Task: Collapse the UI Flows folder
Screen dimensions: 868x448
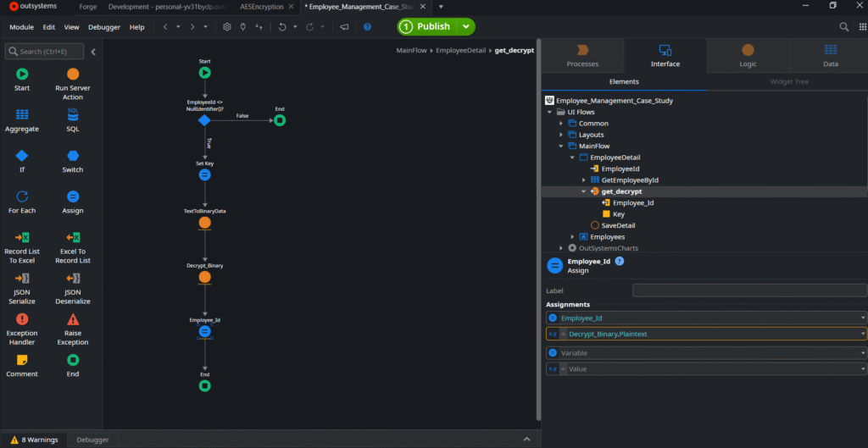Action: (549, 113)
